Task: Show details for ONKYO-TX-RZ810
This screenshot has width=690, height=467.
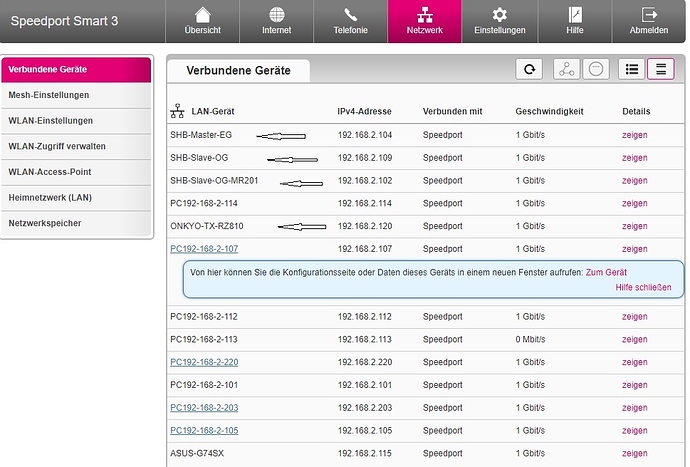Action: coord(635,226)
